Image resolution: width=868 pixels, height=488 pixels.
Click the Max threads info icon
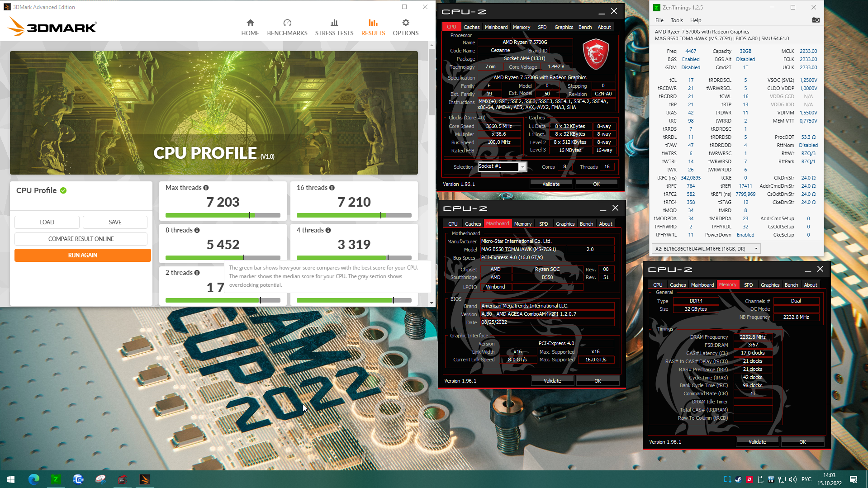(x=206, y=188)
